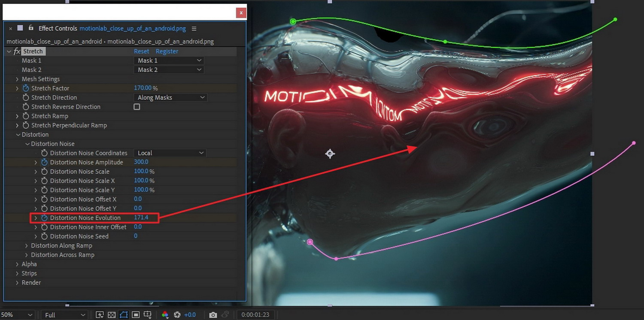
Task: Toggle the Distortion Noise Amplitude stopwatch
Action: coord(44,162)
